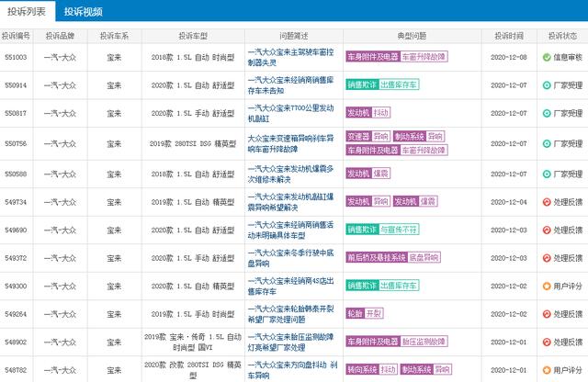Click the 销售欺诈 tag in row 550914
Image resolution: width=588 pixels, height=382 pixels.
pyautogui.click(x=361, y=84)
